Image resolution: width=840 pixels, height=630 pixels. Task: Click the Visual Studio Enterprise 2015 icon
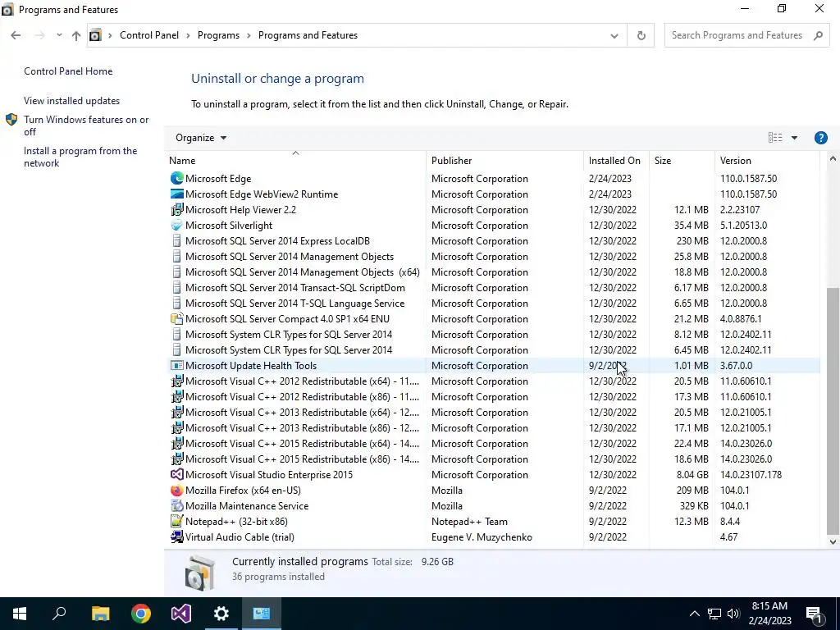(177, 475)
